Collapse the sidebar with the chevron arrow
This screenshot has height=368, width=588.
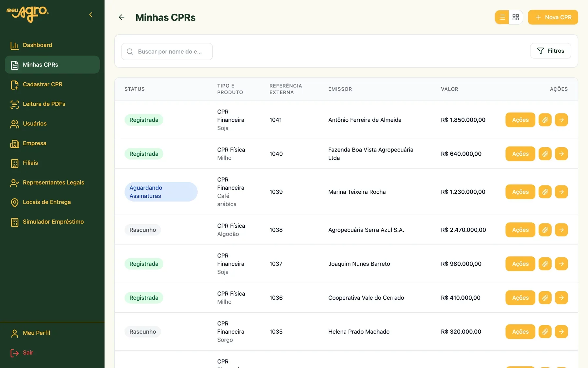coord(91,15)
